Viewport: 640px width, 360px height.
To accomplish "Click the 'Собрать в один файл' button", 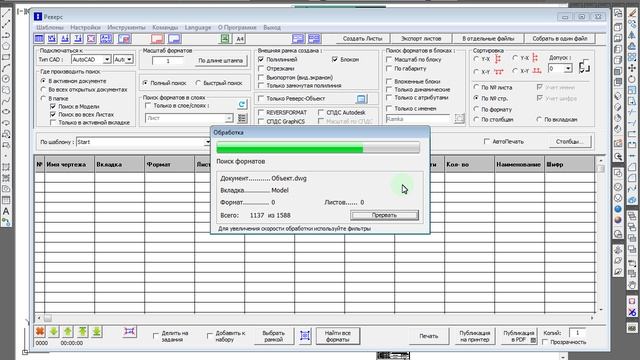I will point(560,39).
